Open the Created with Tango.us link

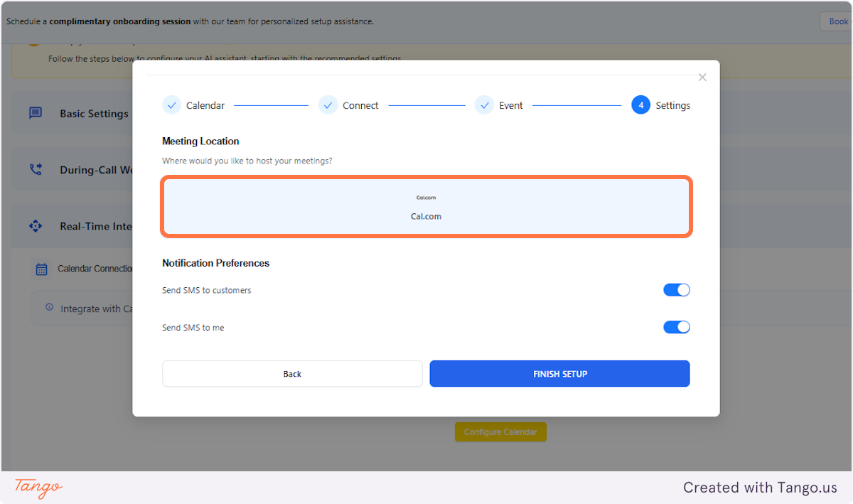pyautogui.click(x=759, y=488)
